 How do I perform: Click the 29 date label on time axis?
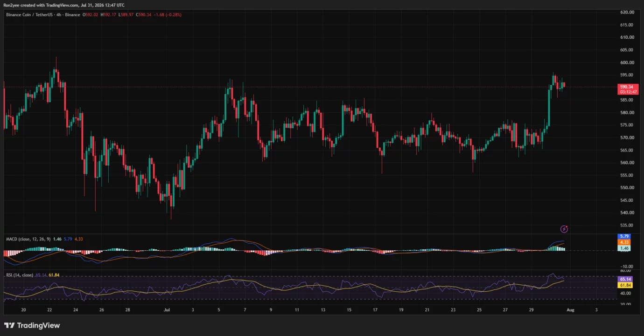[531, 309]
